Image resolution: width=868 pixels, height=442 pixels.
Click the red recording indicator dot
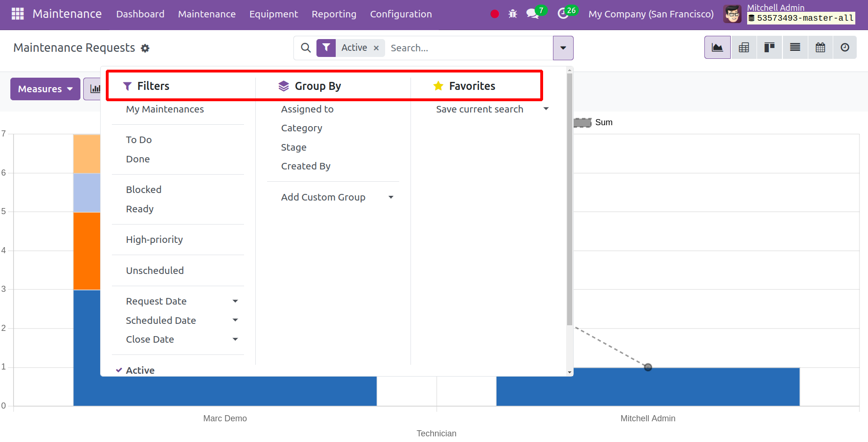pos(495,14)
